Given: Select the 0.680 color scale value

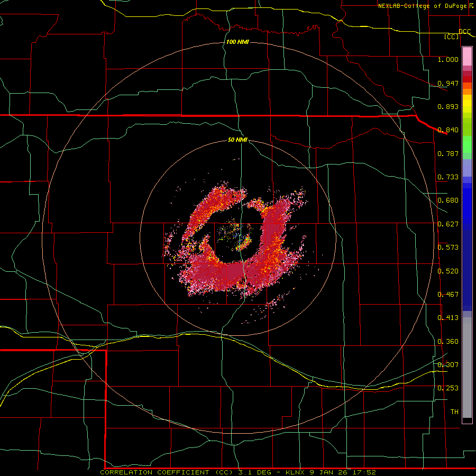Looking at the screenshot, I should 448,200.
